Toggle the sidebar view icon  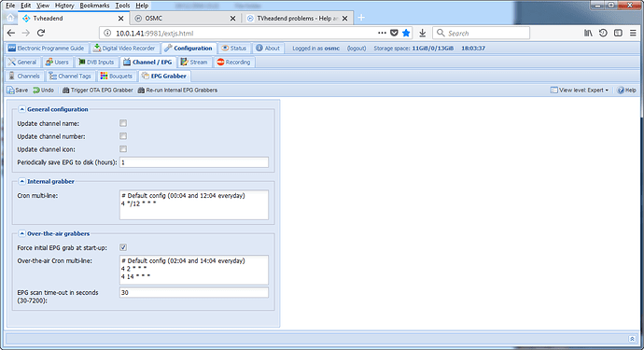tap(618, 33)
